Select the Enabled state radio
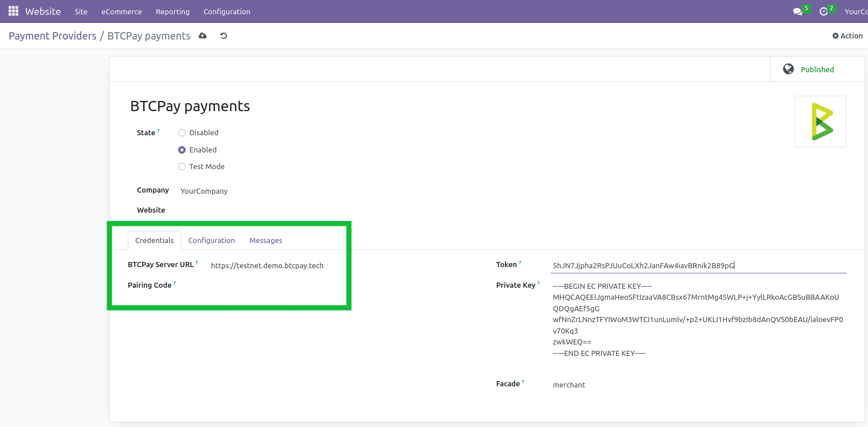The width and height of the screenshot is (868, 427). 182,150
